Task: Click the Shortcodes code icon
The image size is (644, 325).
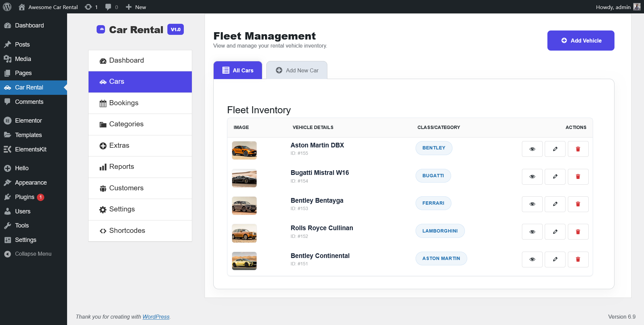Action: click(103, 231)
